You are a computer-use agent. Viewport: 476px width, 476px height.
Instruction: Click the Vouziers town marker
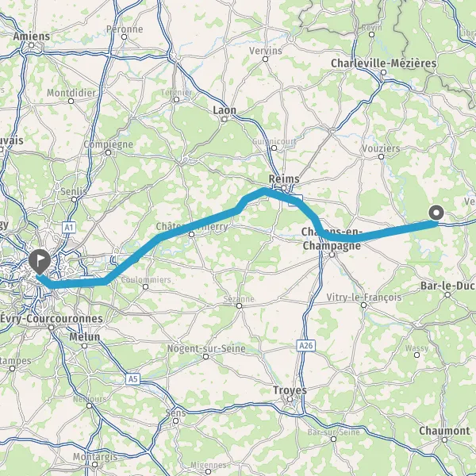click(x=382, y=156)
